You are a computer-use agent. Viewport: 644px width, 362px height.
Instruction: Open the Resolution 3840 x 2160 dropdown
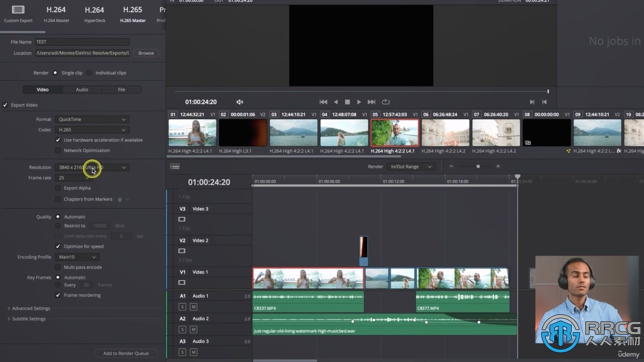tap(92, 167)
